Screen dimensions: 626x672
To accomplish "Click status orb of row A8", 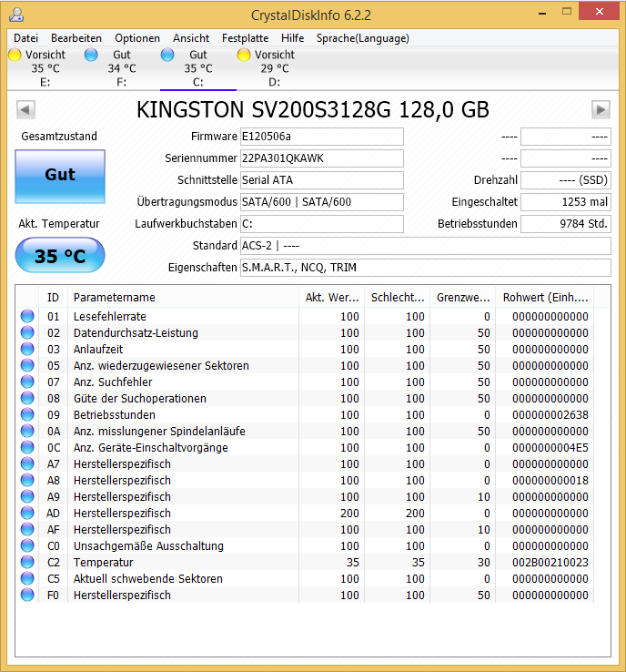I will [27, 480].
